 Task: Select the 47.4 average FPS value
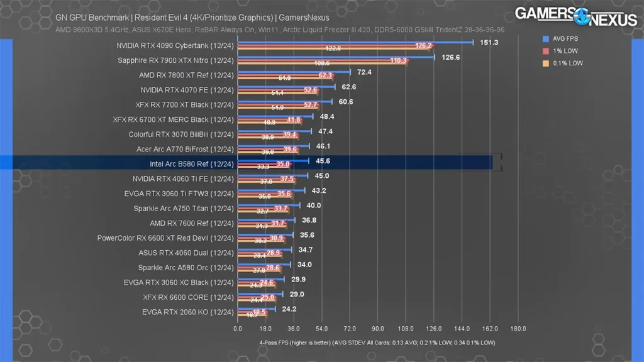pyautogui.click(x=325, y=131)
